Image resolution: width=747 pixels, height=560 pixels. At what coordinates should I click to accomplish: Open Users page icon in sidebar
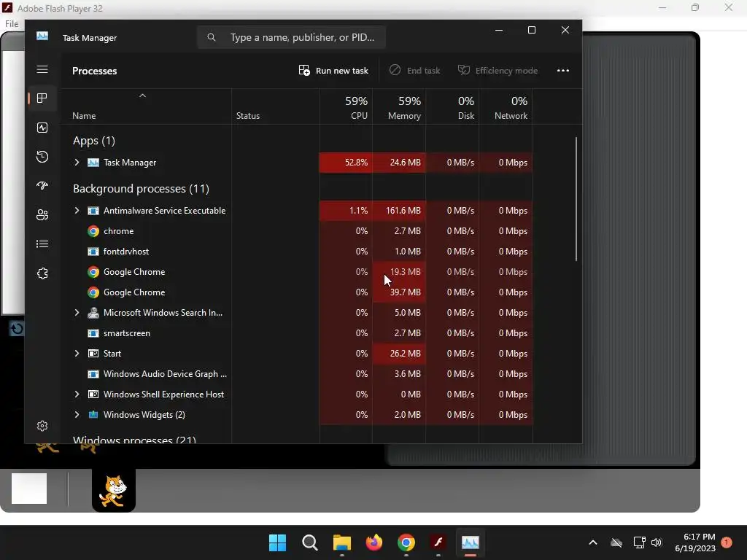click(42, 215)
